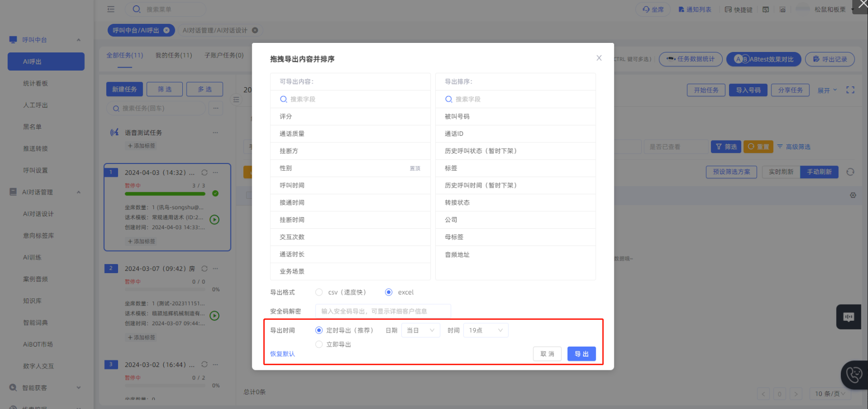Switch to the 我的任务(11) tab
The image size is (868, 409).
(174, 55)
